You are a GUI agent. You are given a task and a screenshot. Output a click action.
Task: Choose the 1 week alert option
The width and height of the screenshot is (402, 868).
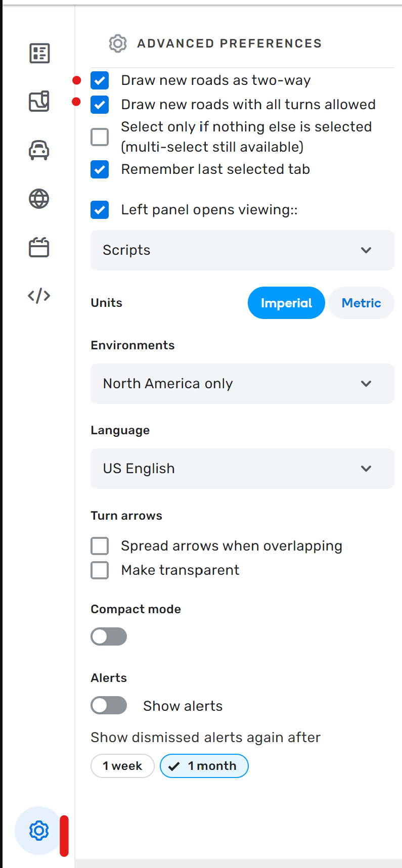click(122, 766)
